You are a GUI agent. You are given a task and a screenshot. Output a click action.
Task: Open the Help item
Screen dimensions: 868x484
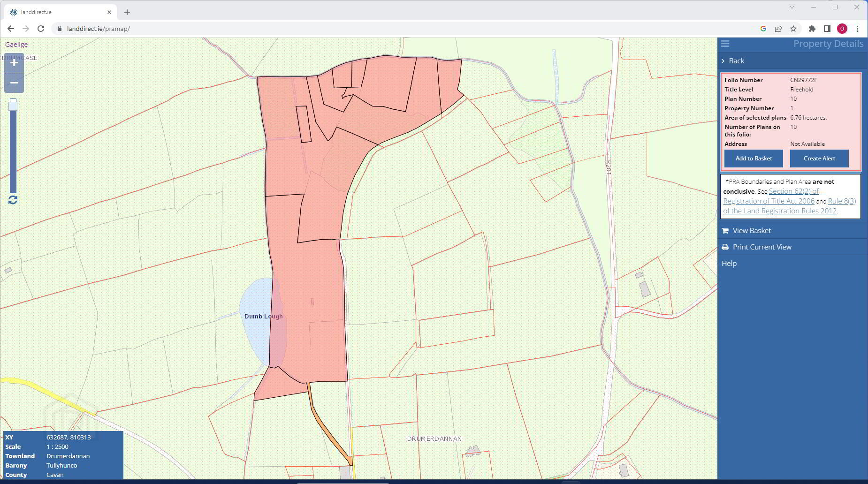(x=729, y=264)
